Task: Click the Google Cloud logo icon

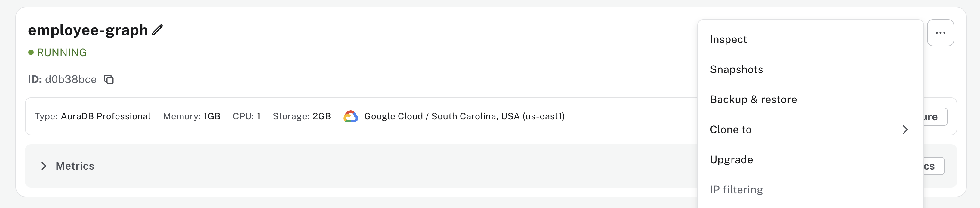Action: point(350,116)
